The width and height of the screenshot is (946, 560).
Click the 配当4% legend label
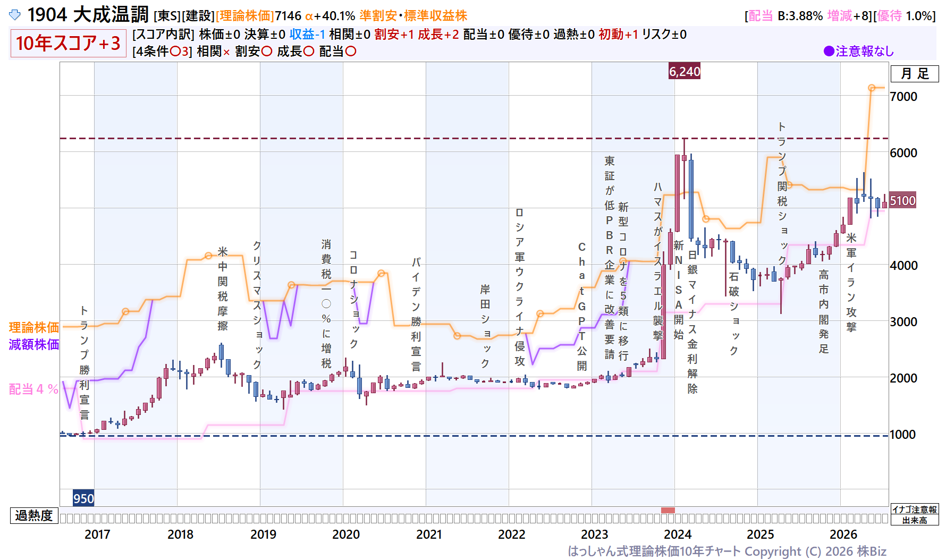tap(34, 389)
